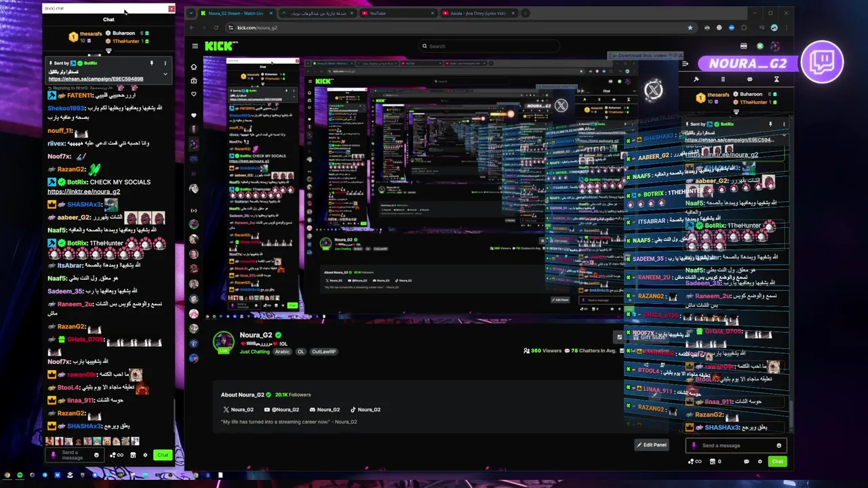
Task: Open Chrome three-dot menu
Action: tap(786, 28)
